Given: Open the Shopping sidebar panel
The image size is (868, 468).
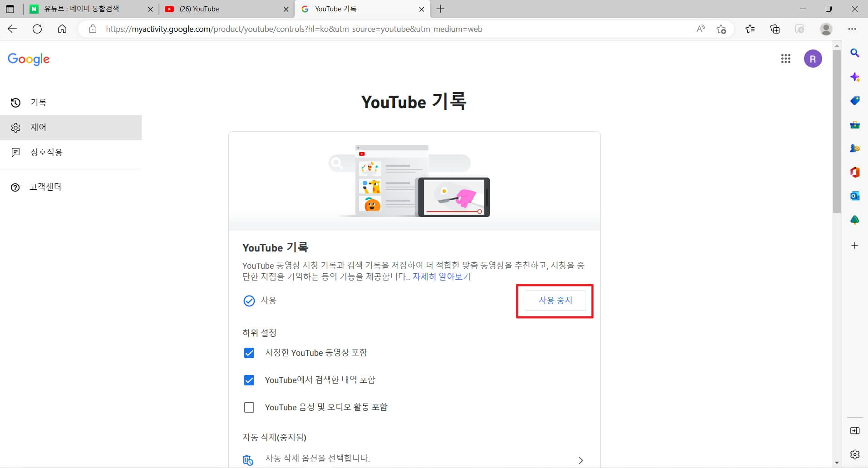Looking at the screenshot, I should [x=855, y=101].
